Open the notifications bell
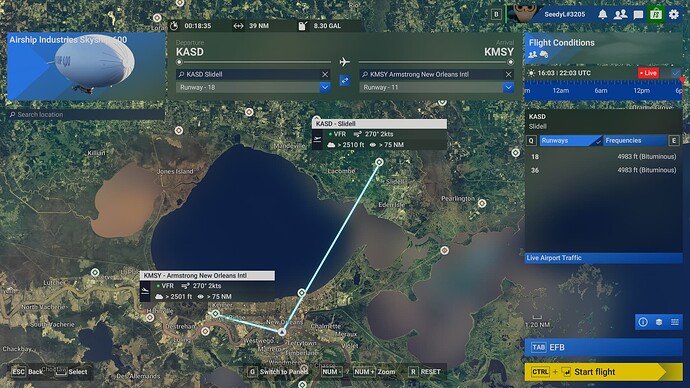Screen dimensions: 690x388 (602, 15)
